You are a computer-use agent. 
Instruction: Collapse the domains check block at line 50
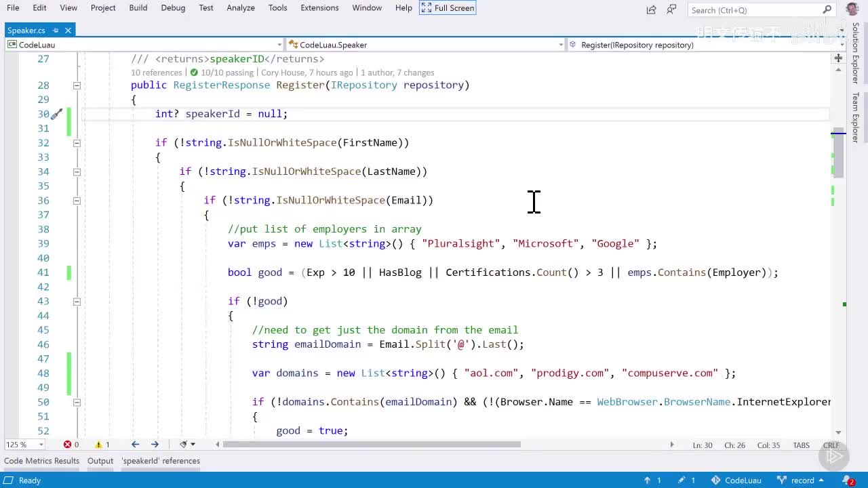point(77,402)
